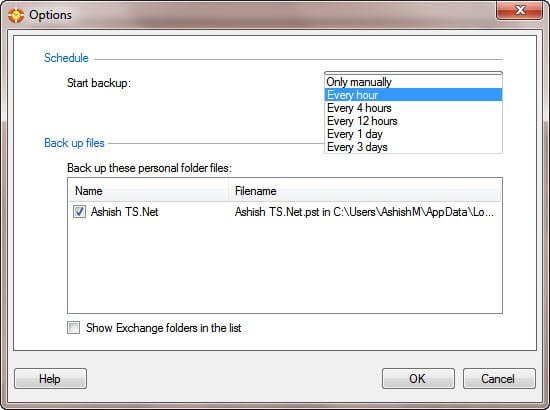The height and width of the screenshot is (410, 550).
Task: Click the Filename column header
Action: [365, 191]
